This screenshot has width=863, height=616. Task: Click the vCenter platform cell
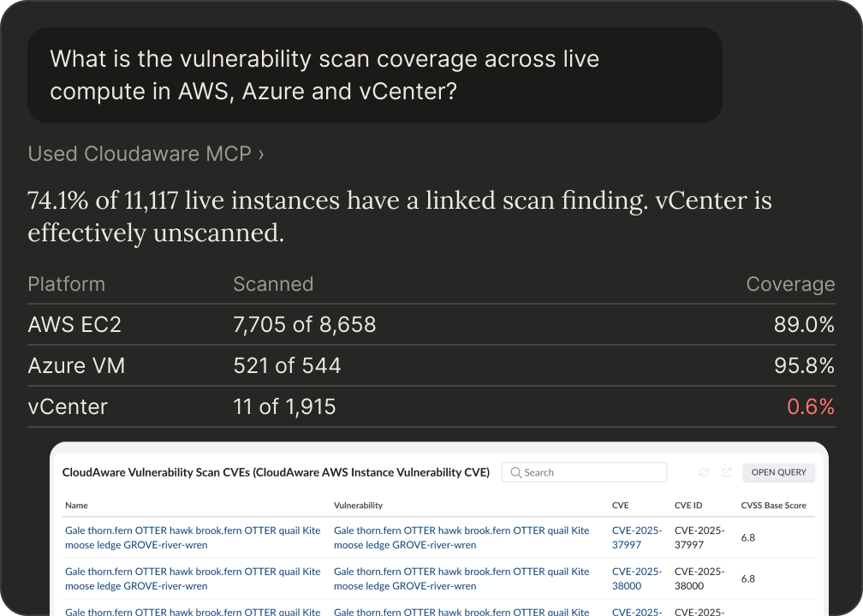(68, 407)
